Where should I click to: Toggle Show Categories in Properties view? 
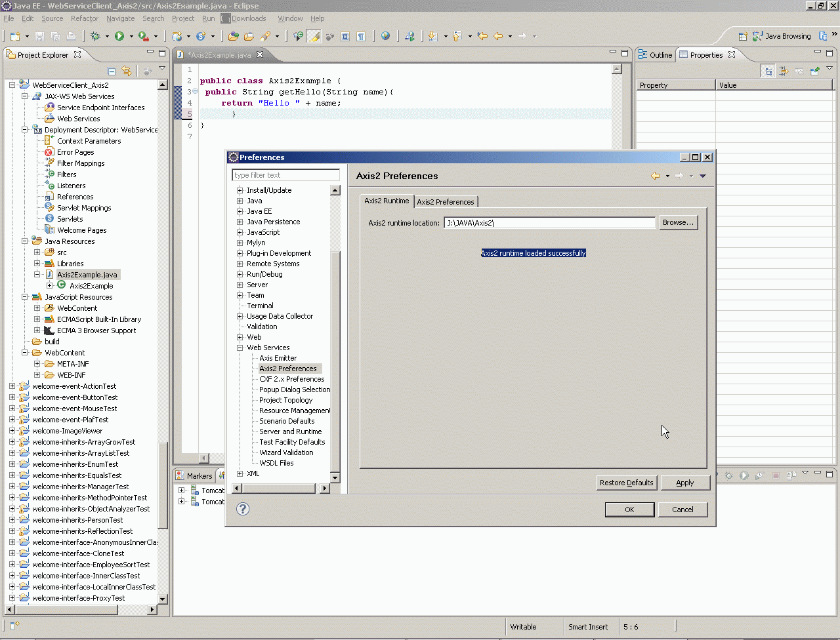coord(768,71)
